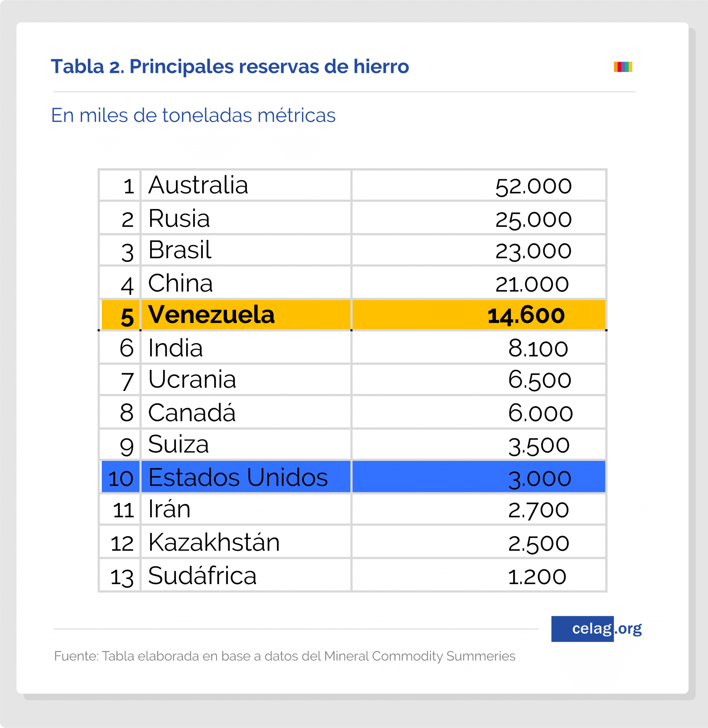Click the Venezuela value 14.600
The width and height of the screenshot is (708, 728).
(526, 315)
